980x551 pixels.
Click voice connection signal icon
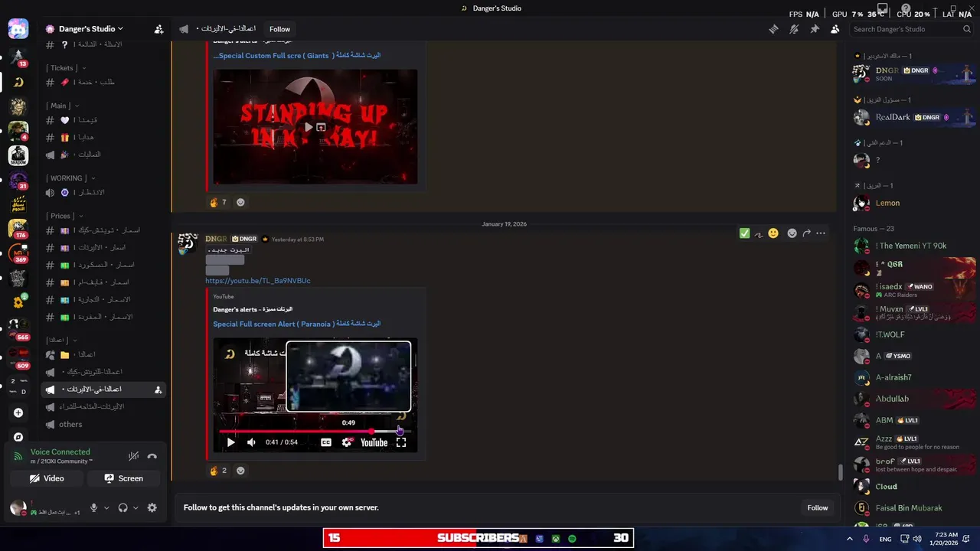pyautogui.click(x=18, y=456)
